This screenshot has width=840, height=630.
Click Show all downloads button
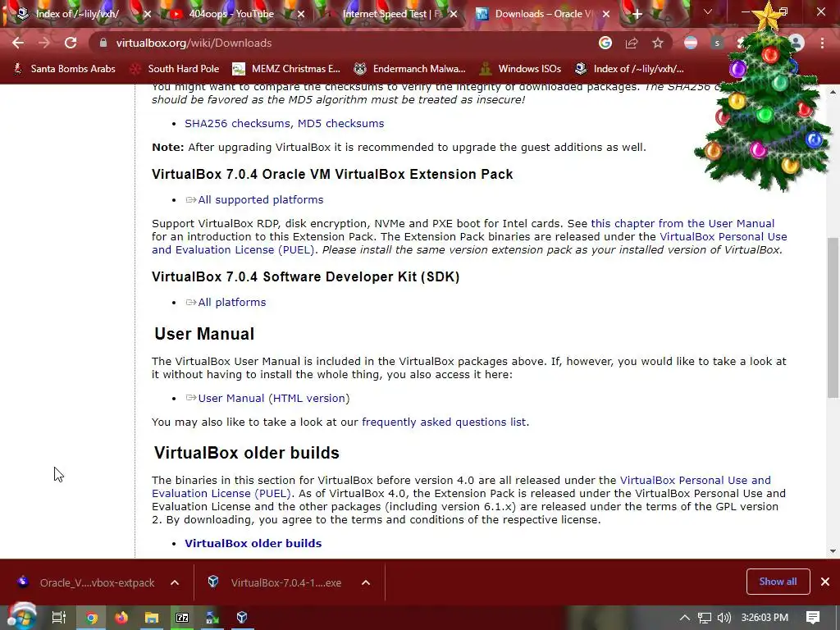click(778, 582)
